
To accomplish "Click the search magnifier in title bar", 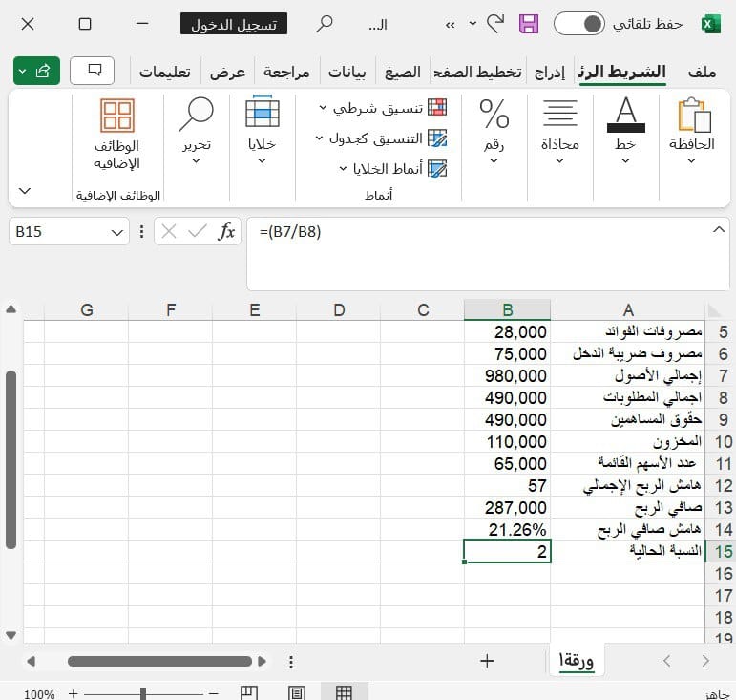I will (x=325, y=24).
